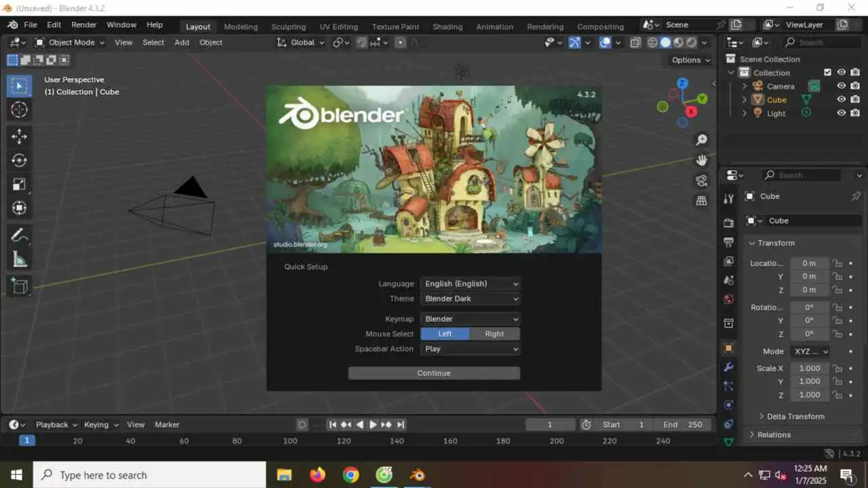868x488 pixels.
Task: Expand the Relations panel
Action: [x=774, y=434]
